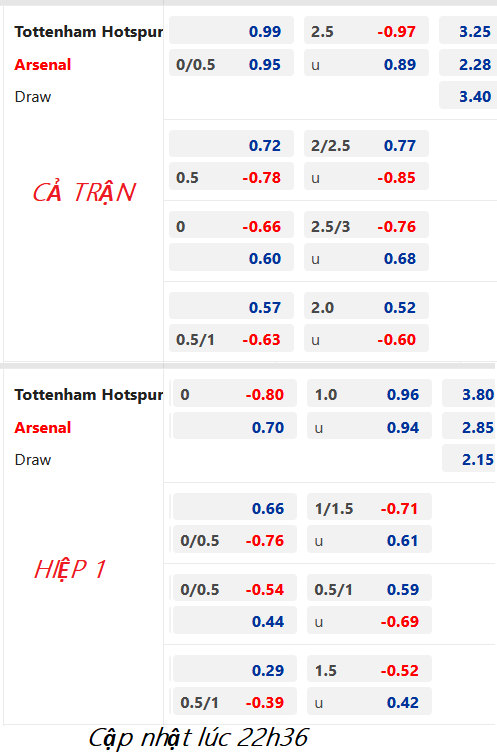Open the red Arsenal team name in first-half section
This screenshot has height=756, width=497.
43,428
